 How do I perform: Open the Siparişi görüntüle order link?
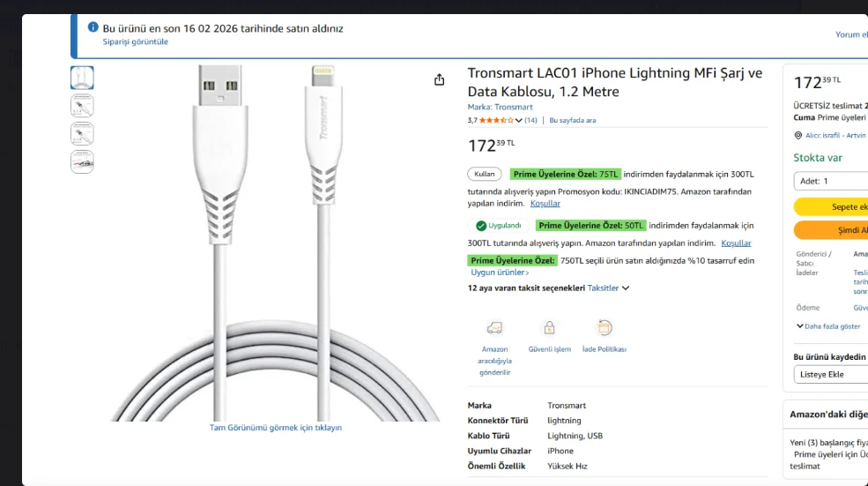click(135, 41)
